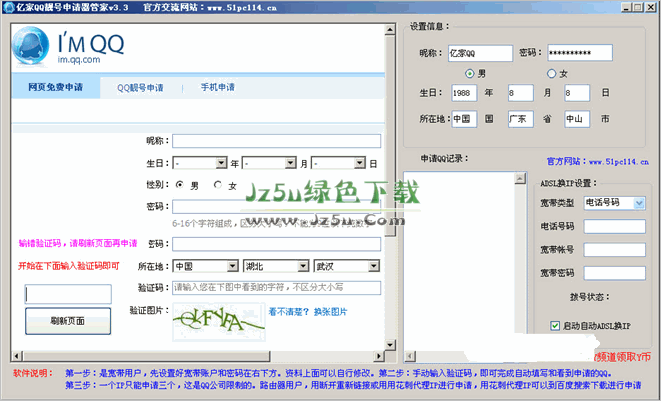
Task: Expand the 宽带类型 dropdown showing 电话号码
Action: 639,203
